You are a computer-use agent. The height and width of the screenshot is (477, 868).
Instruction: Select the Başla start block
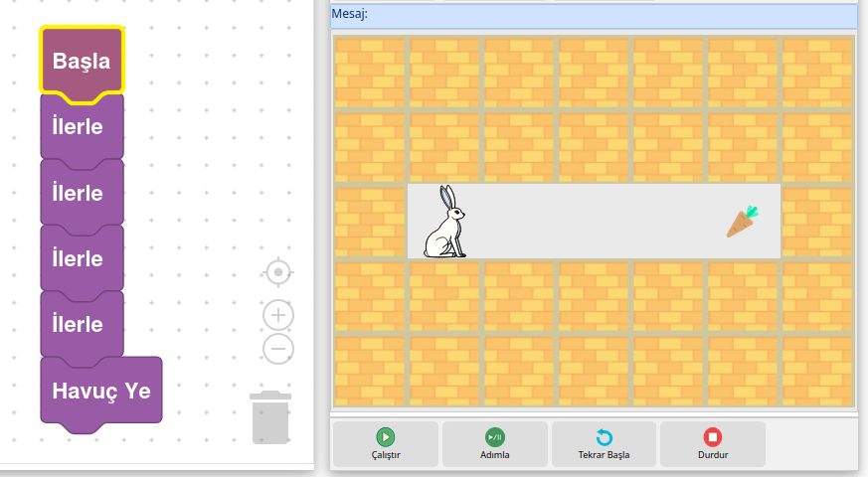[x=82, y=62]
